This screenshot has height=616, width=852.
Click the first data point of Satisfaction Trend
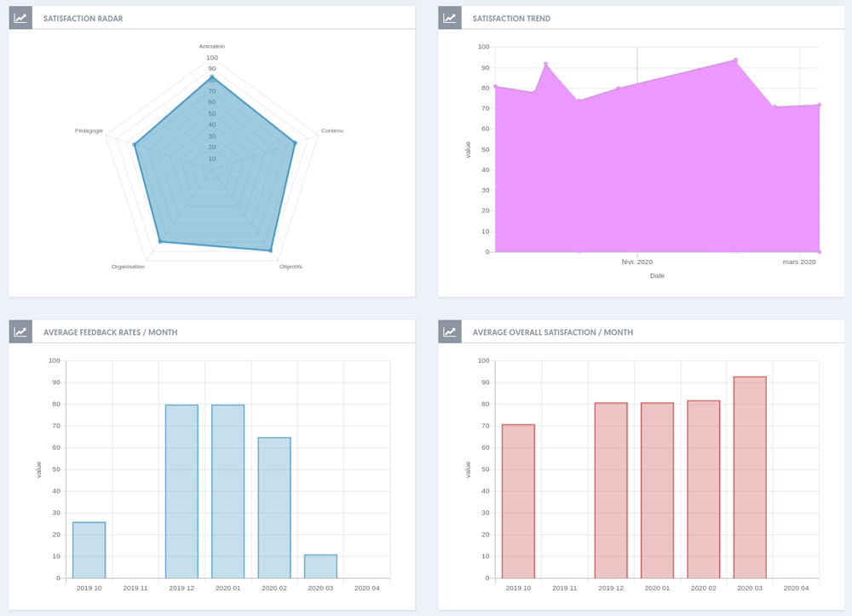click(x=495, y=86)
